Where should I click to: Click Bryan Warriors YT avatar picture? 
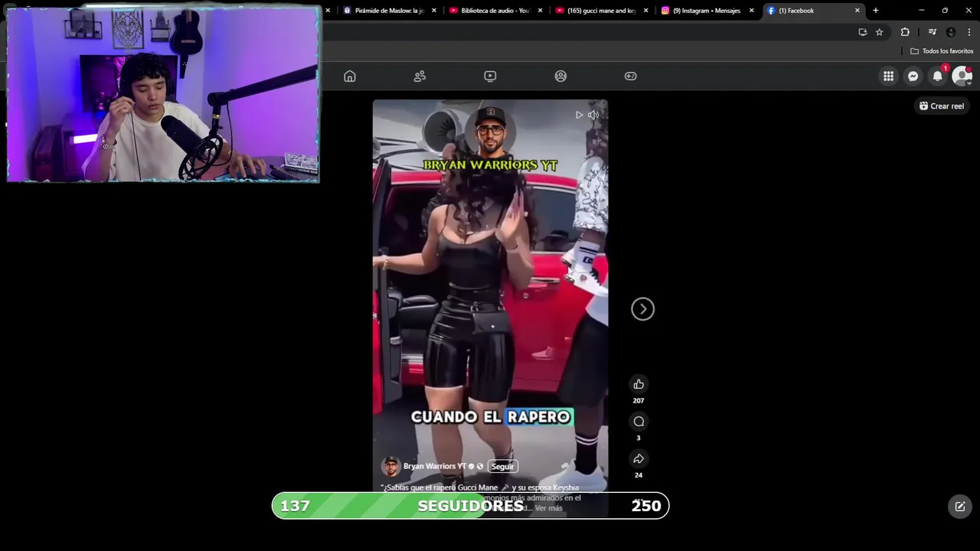click(x=390, y=466)
